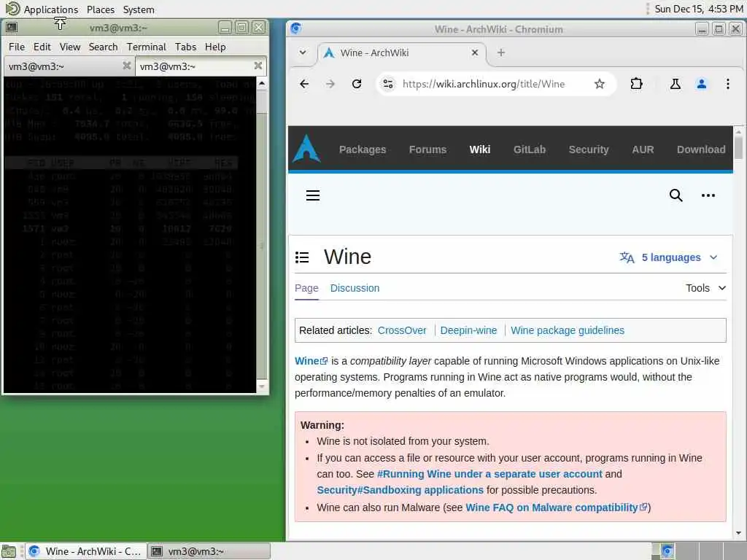Select the first vm3@vm3:~ terminal tab
Viewport: 747px width, 560px height.
69,66
